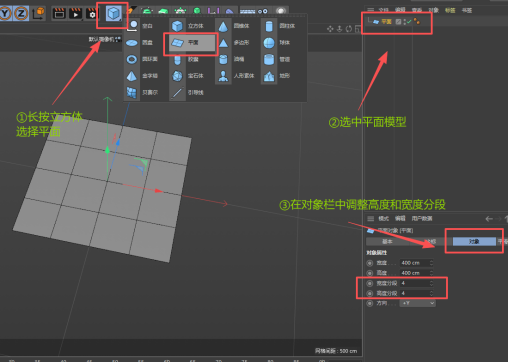Open the attribute manager hamburger menu
This screenshot has width=508, height=362.
(370, 219)
